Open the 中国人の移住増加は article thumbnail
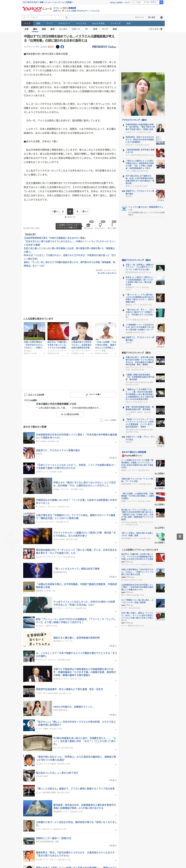 [x=34, y=331]
